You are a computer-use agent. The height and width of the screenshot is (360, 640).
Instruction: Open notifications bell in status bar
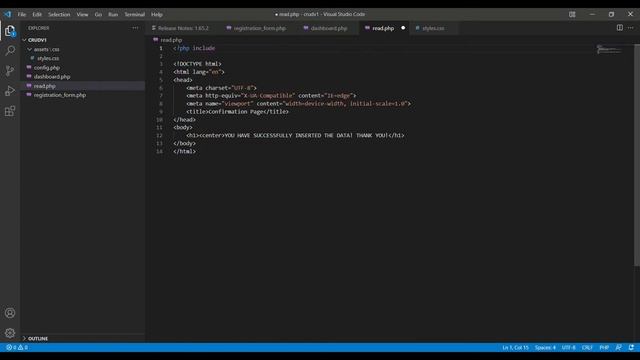click(x=631, y=348)
